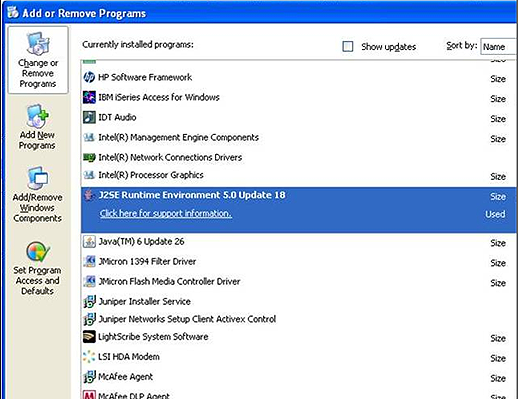518x399 pixels.
Task: Open Add New Programs icon
Action: (37, 116)
